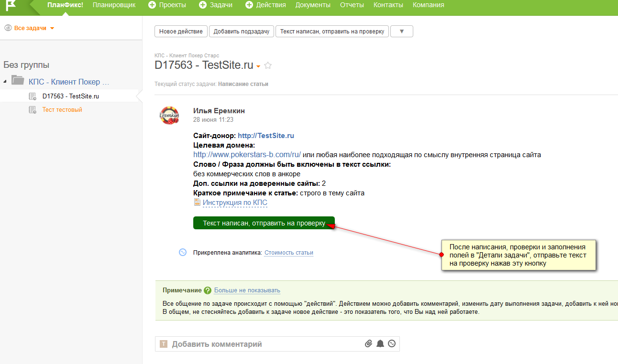
Task: Click the document icon beside Инструкция по КПС
Action: coord(197,203)
